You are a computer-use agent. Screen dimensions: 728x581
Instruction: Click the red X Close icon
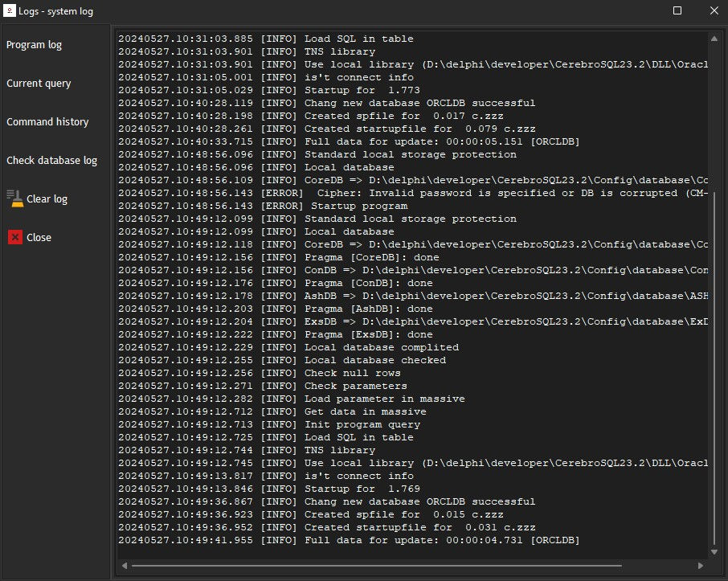coord(14,237)
